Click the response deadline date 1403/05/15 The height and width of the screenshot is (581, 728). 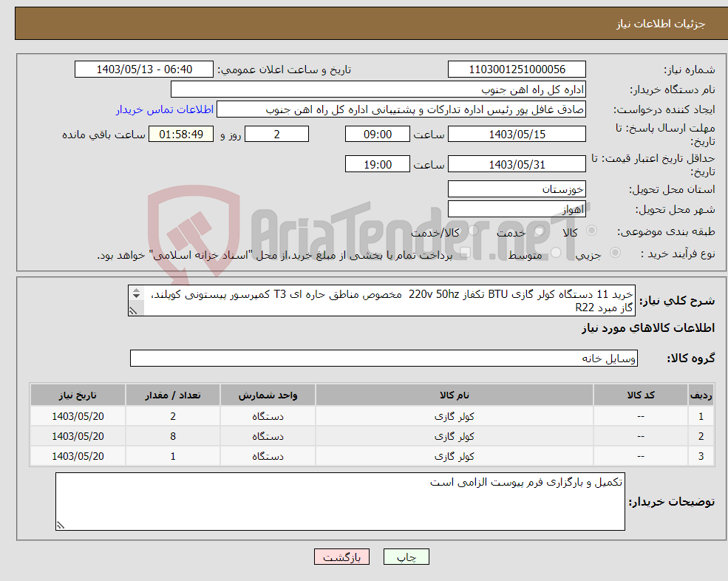(x=517, y=135)
